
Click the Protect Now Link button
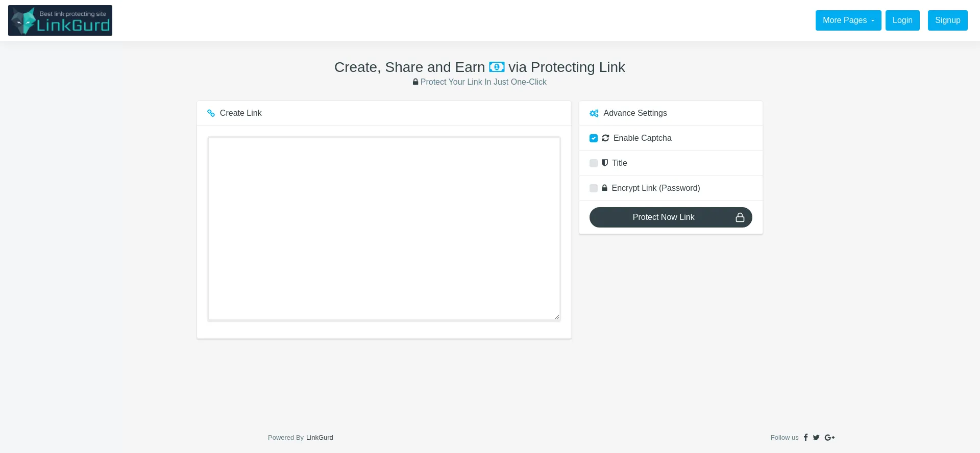671,217
